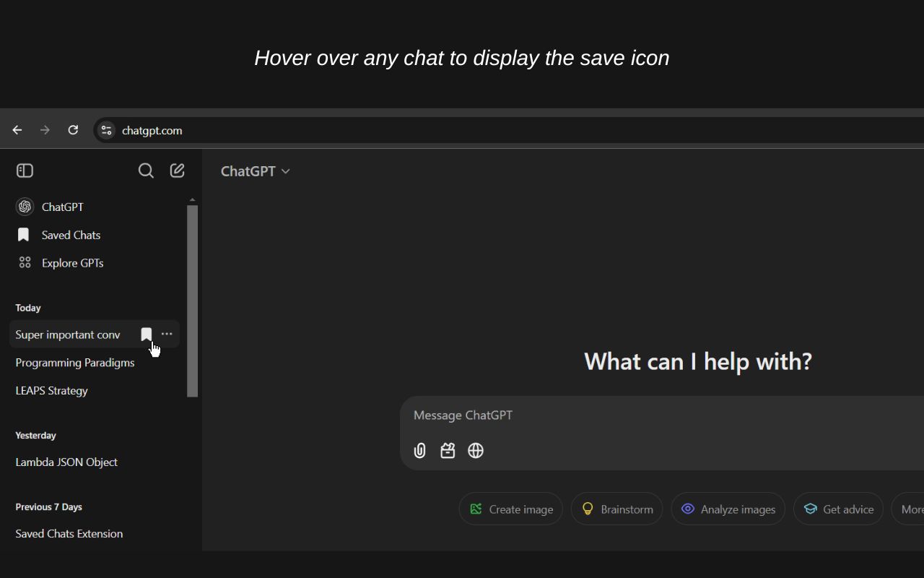Click the Brainstorm suggestion button

pyautogui.click(x=616, y=509)
